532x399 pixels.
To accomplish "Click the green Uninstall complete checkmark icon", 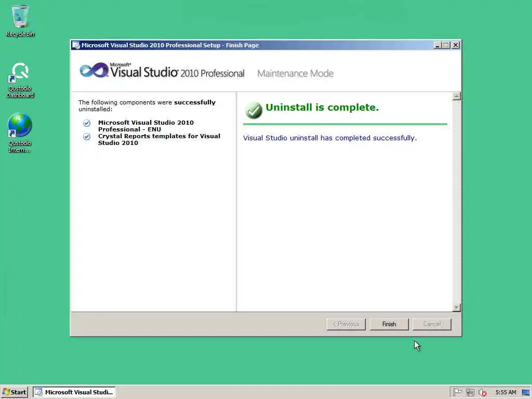I will 254,110.
